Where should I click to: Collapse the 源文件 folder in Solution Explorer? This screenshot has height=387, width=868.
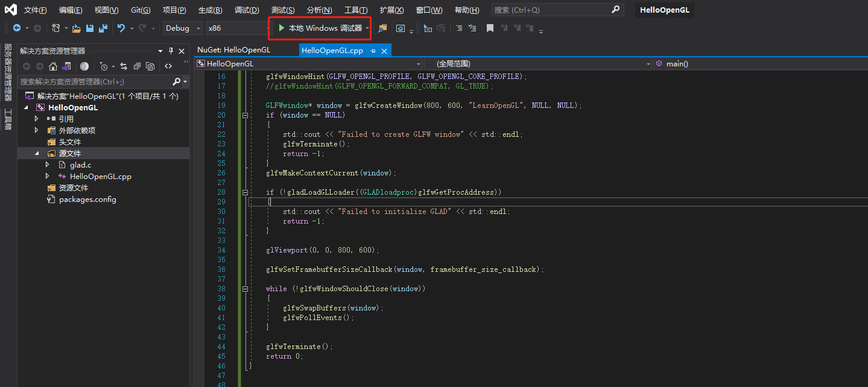click(37, 153)
